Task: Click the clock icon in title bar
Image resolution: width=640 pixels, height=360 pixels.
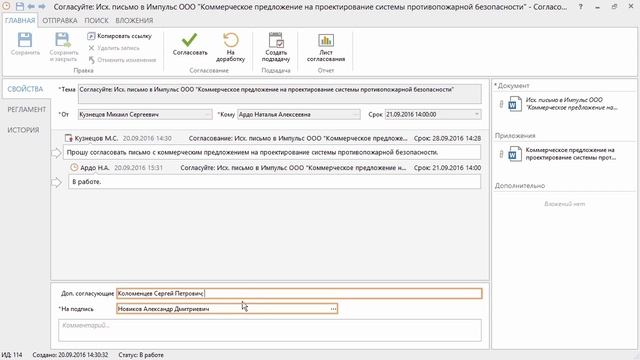Action: 6,7
